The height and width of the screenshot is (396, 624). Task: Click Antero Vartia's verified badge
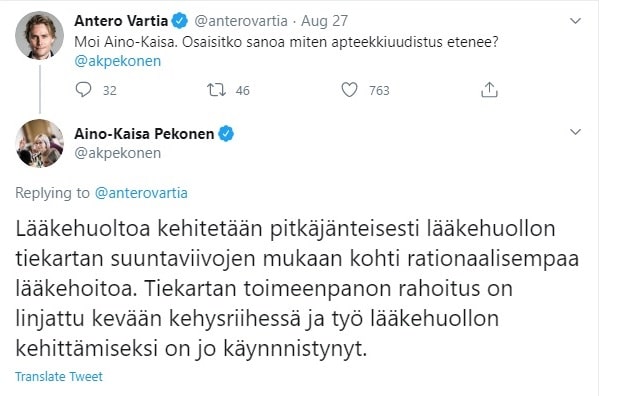click(x=179, y=21)
